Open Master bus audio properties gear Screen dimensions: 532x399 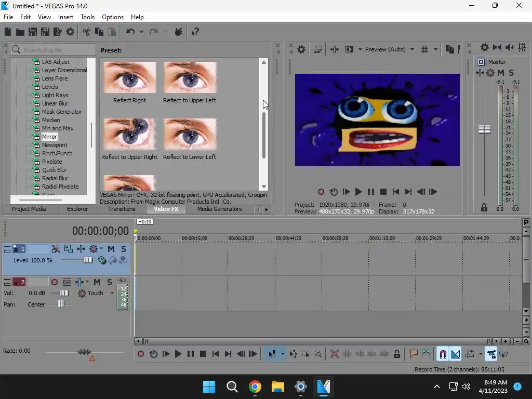485,47
